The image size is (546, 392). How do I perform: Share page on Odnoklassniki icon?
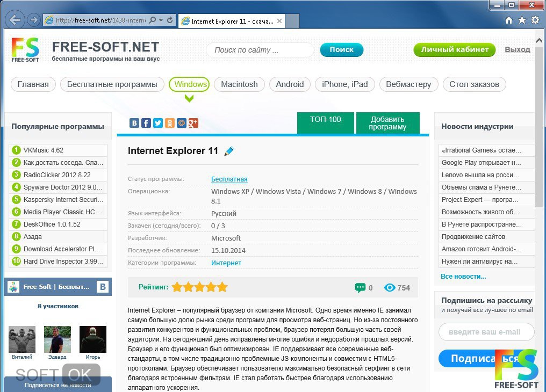pos(170,123)
